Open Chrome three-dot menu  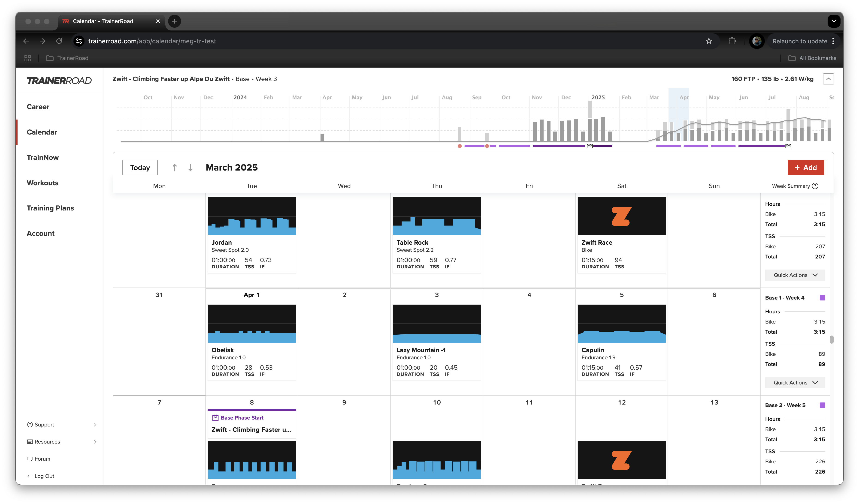pyautogui.click(x=833, y=41)
